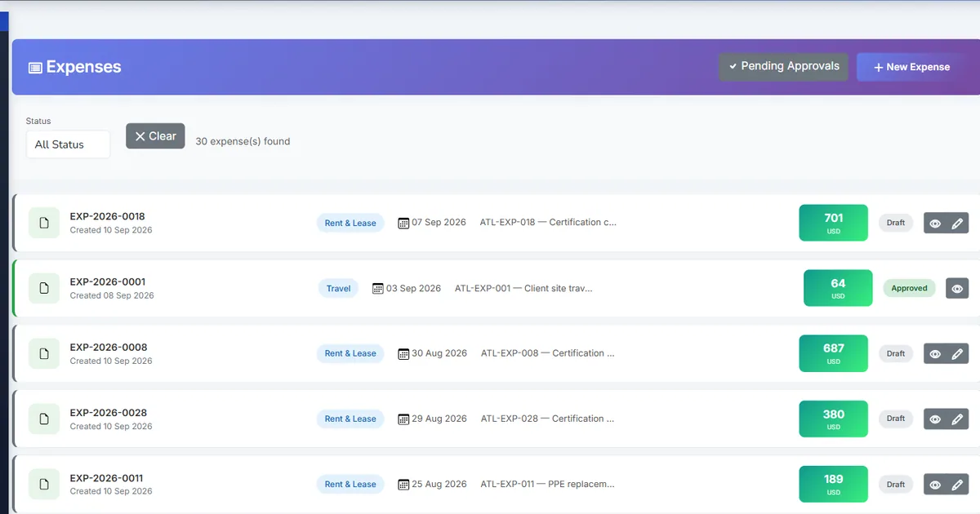Click the calendar icon beside 25 Aug 2026

[x=403, y=484]
